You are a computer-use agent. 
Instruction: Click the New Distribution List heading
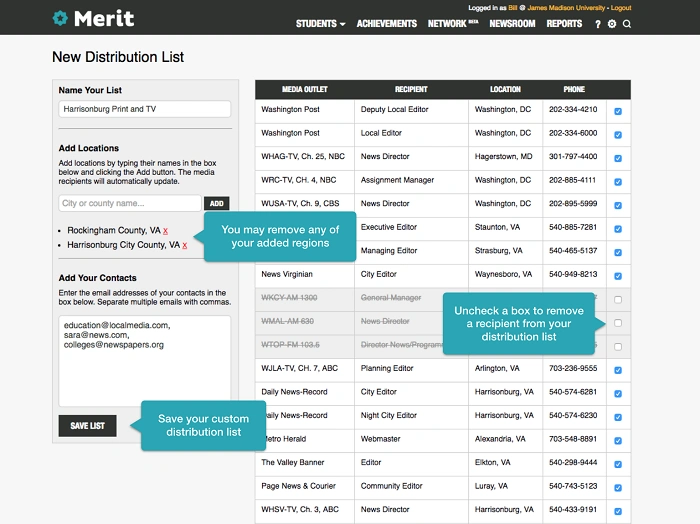118,57
